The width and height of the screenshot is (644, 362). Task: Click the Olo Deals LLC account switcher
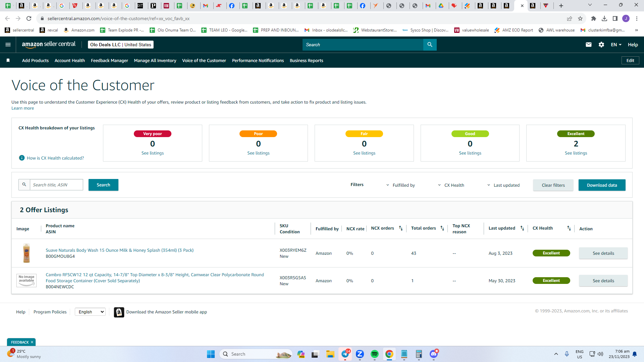tap(121, 45)
